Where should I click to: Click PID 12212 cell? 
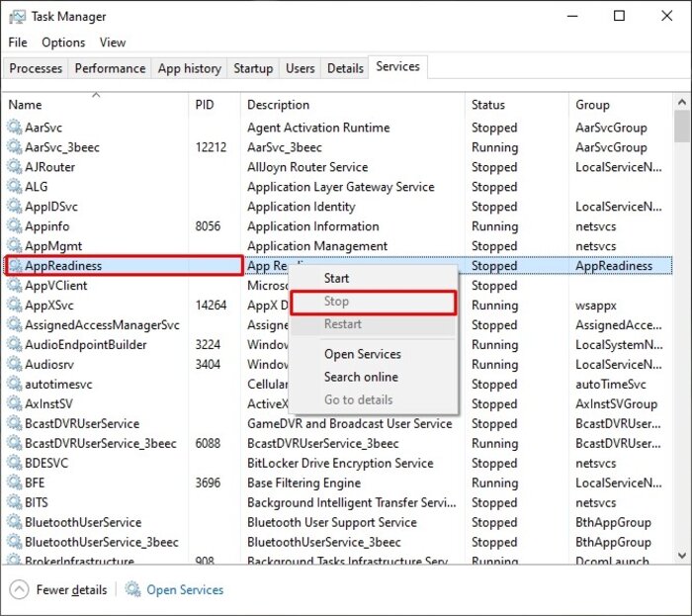click(x=211, y=147)
